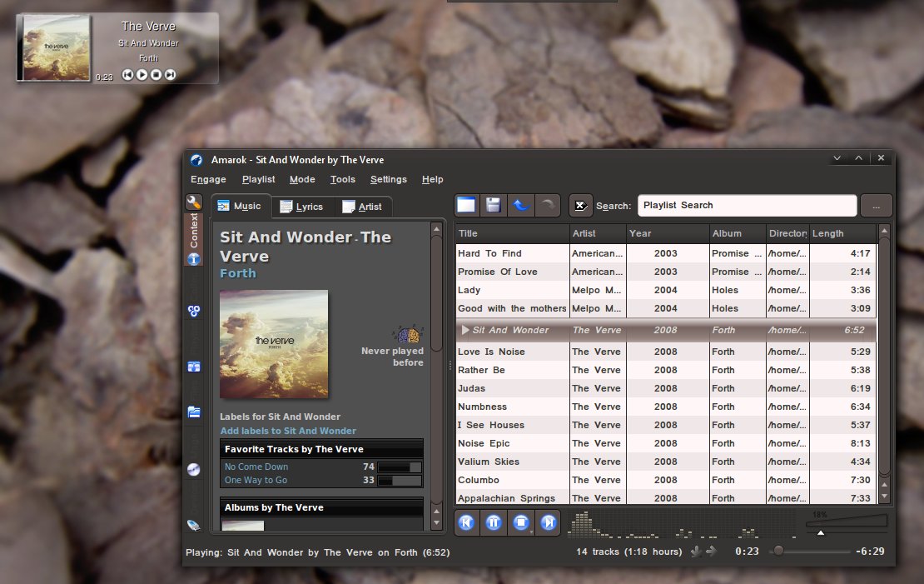Sort playlist by Artist column header
Screen dimensions: 924x584
point(598,233)
